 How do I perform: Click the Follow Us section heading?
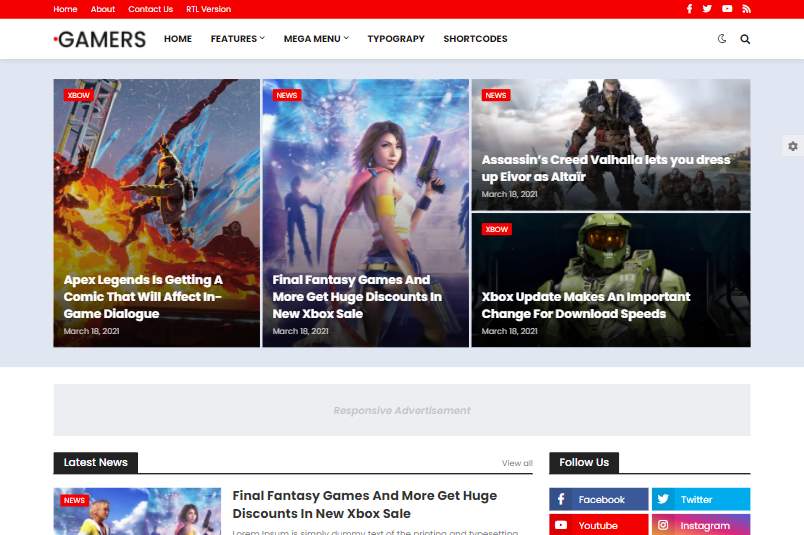point(584,463)
